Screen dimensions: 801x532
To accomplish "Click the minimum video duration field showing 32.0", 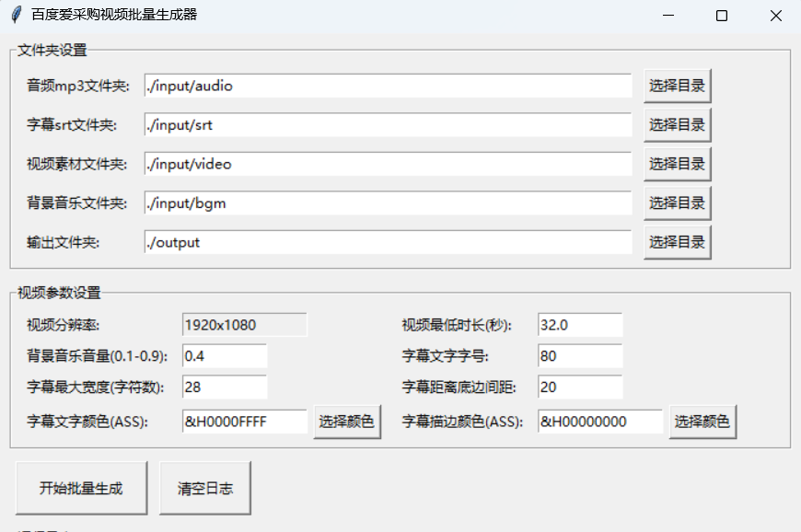I will (x=579, y=324).
